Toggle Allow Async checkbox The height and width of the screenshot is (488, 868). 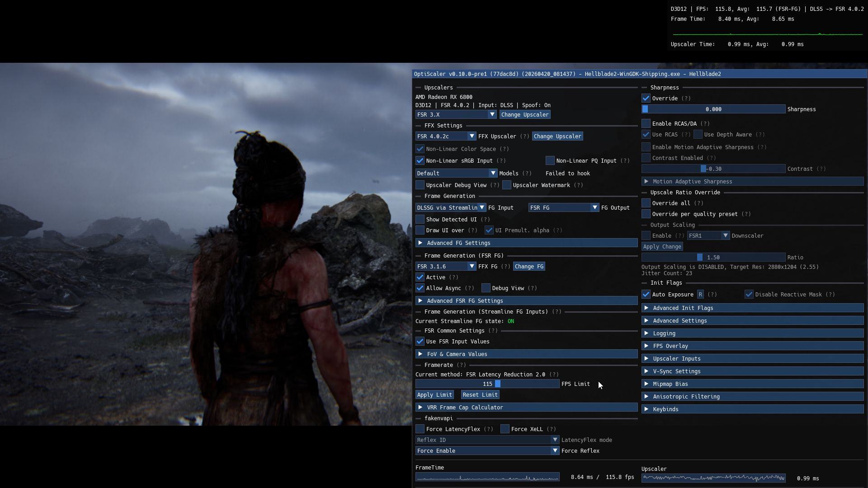[x=420, y=288]
